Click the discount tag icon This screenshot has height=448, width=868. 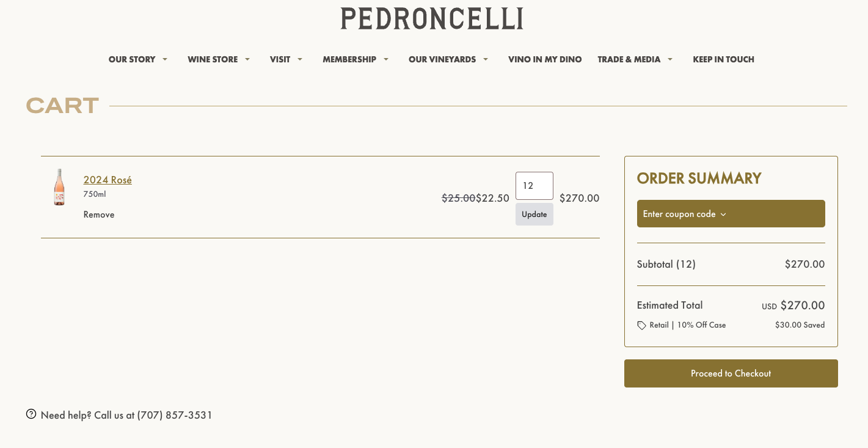(641, 325)
